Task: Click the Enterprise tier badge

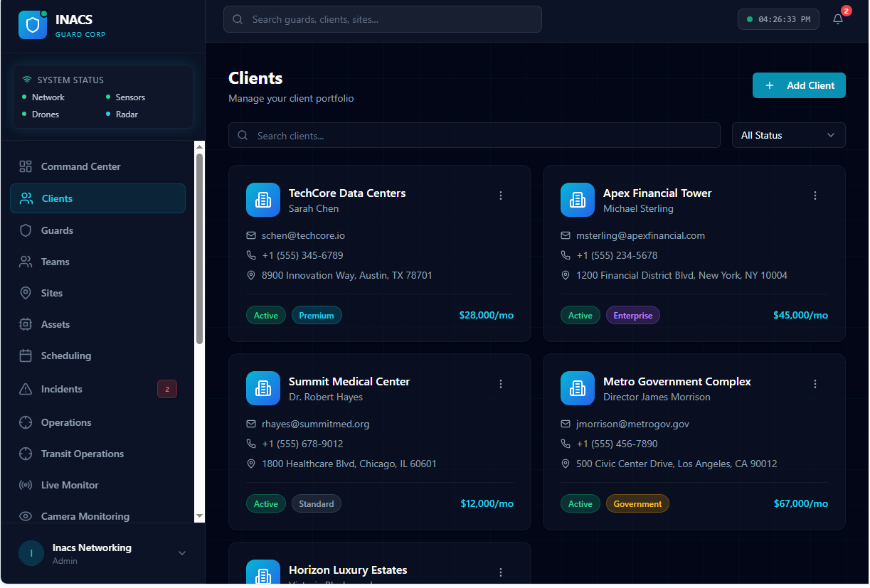Action: click(633, 315)
